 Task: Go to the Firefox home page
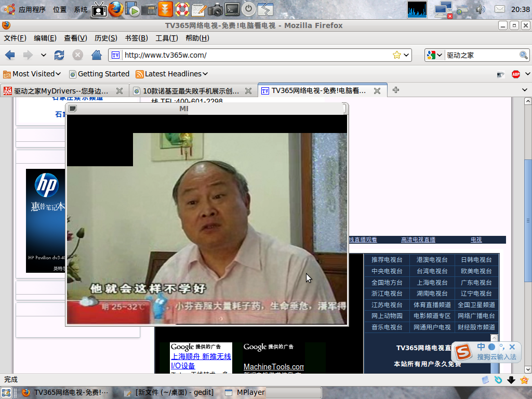(x=96, y=55)
